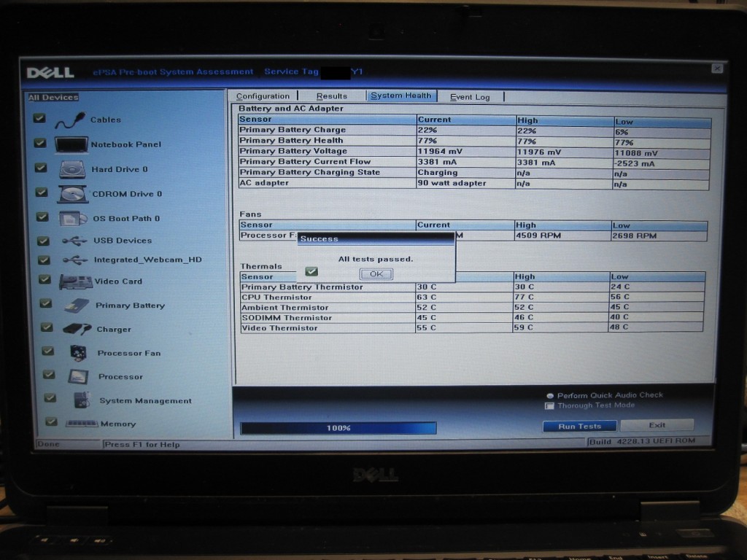Click the Exit button
747x560 pixels.
coord(657,425)
